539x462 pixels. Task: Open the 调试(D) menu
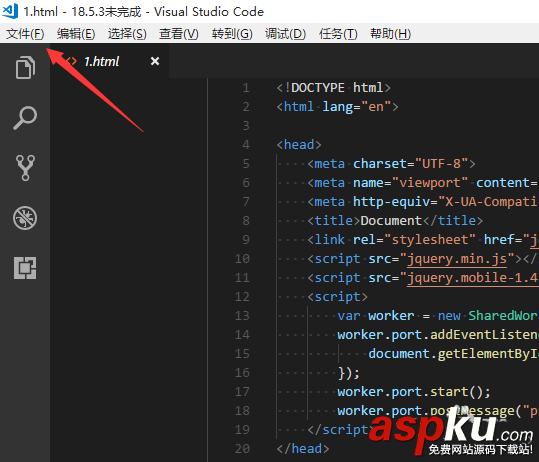(x=285, y=34)
